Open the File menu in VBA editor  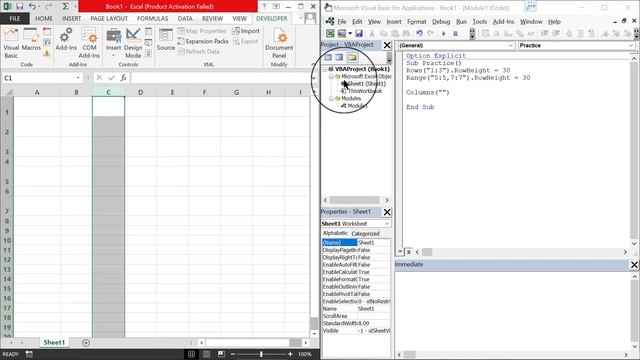(342, 22)
